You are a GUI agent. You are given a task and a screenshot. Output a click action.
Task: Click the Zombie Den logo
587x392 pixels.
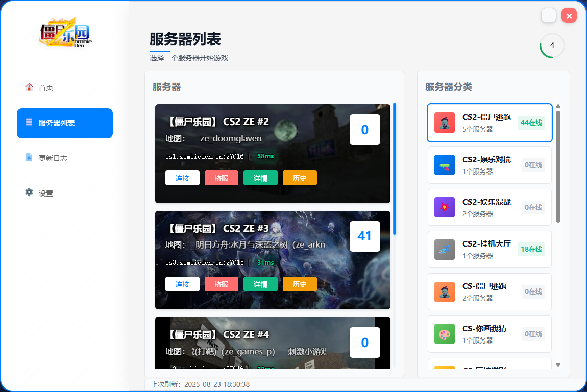pos(65,33)
